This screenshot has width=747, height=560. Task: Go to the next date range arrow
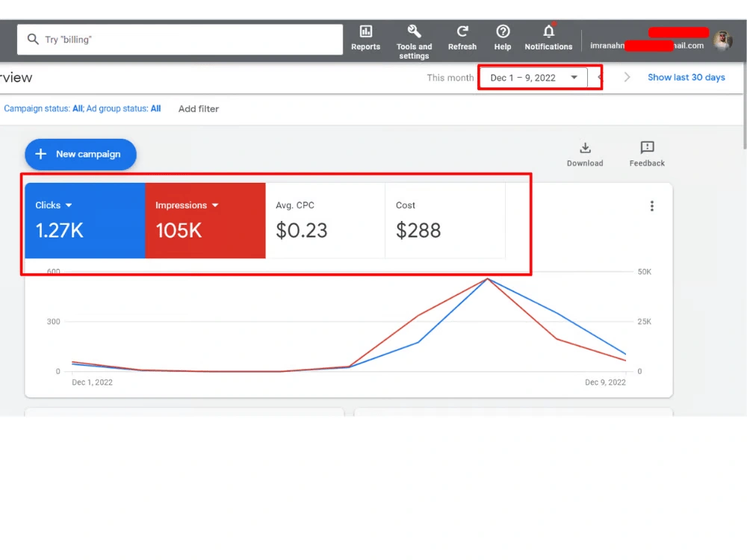(x=627, y=77)
